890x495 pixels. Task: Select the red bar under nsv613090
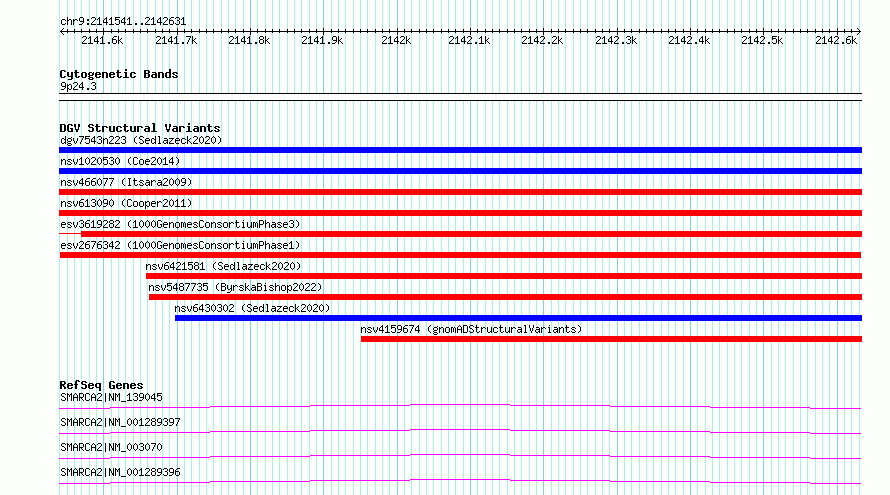tap(460, 213)
